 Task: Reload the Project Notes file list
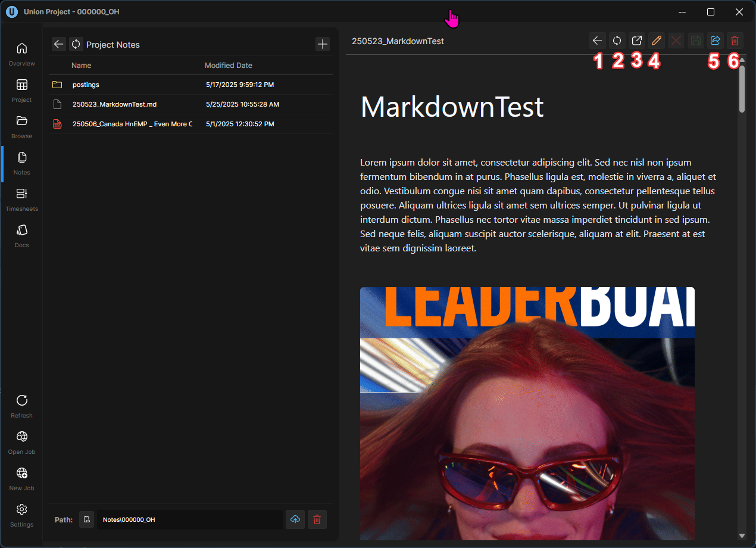pyautogui.click(x=76, y=44)
